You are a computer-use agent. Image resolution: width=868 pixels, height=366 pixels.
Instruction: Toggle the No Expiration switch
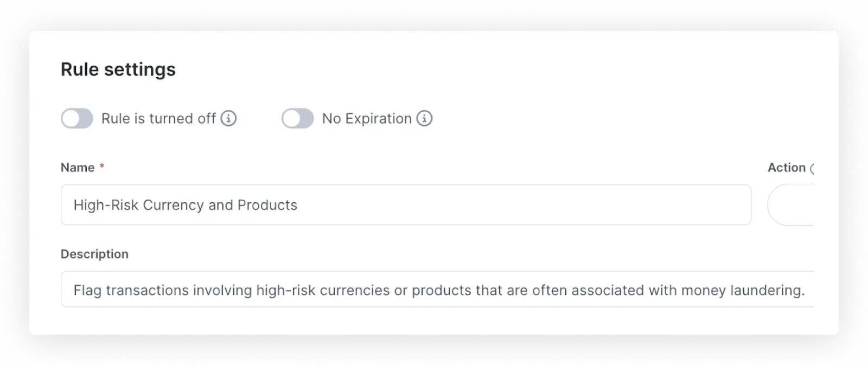click(x=297, y=118)
